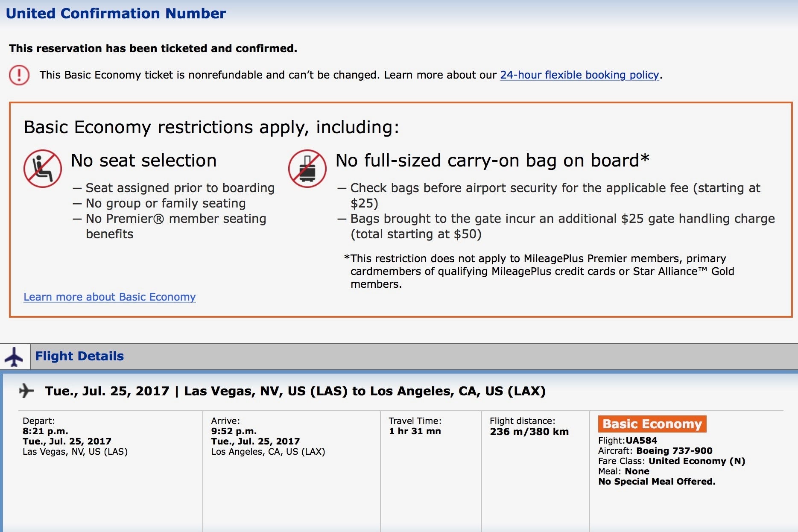Click the No full-sized carry-on bag heading
The image size is (798, 532).
492,161
